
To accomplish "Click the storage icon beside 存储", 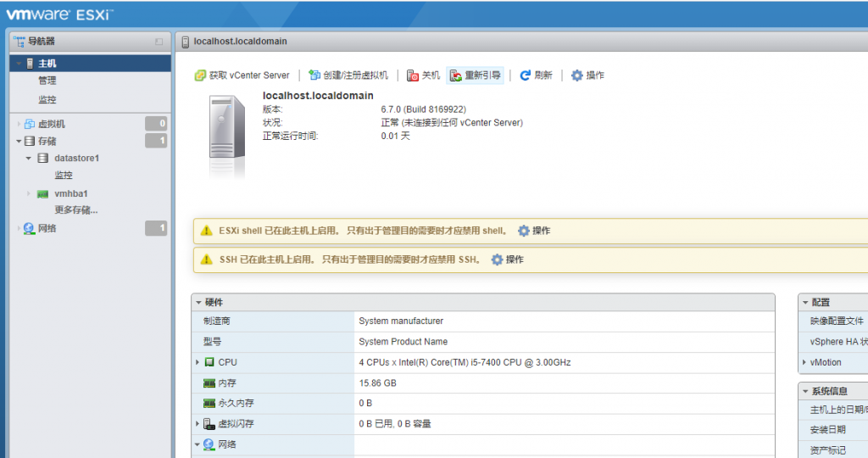I will pyautogui.click(x=30, y=142).
